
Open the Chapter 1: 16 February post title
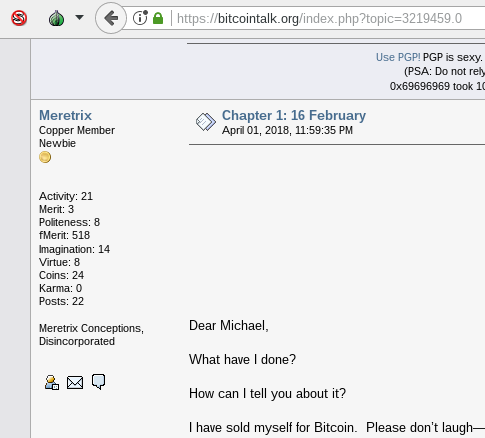coord(294,115)
